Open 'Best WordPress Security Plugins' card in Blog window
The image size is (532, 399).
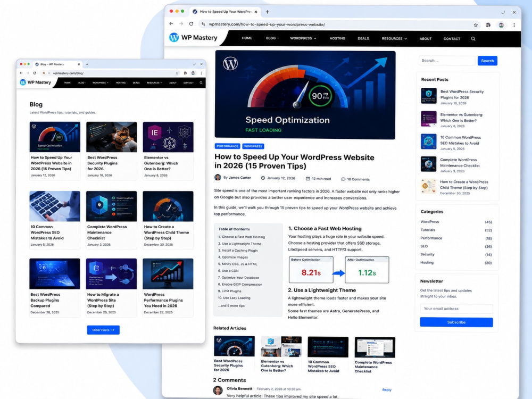pos(111,151)
